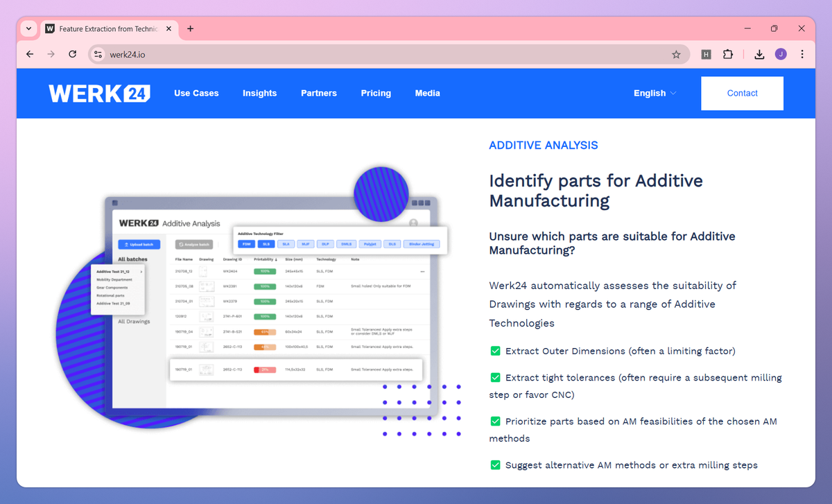Open the H extension icon
The image size is (832, 504).
(x=706, y=54)
